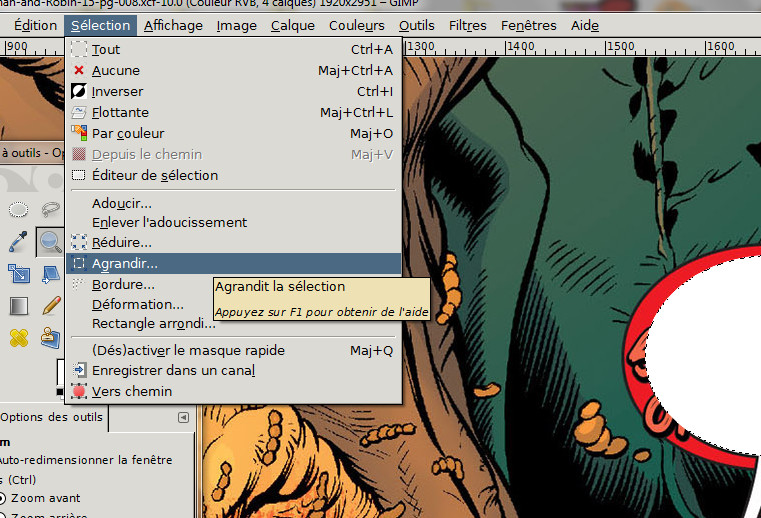Open the Affichage menu
The height and width of the screenshot is (518, 761).
click(173, 25)
